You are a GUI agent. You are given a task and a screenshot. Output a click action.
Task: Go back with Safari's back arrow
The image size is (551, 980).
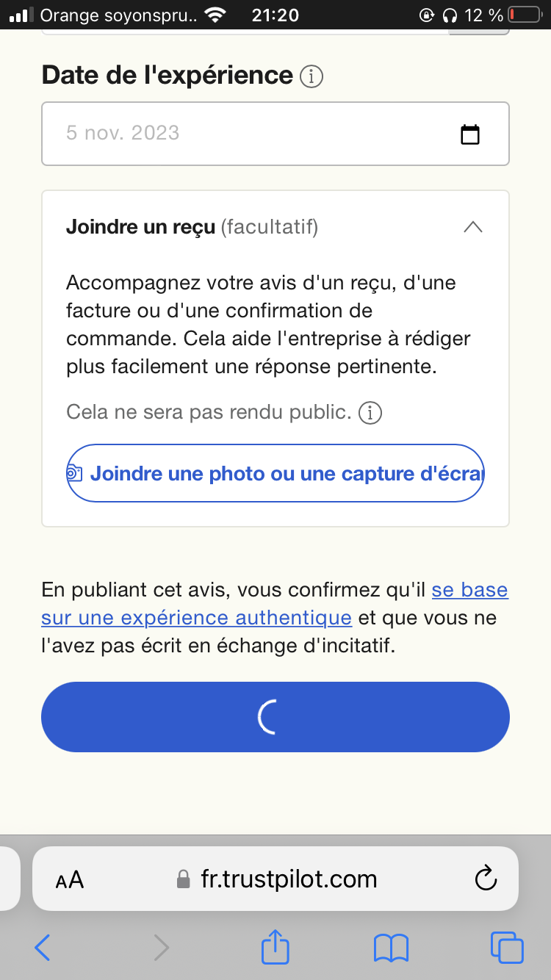43,948
